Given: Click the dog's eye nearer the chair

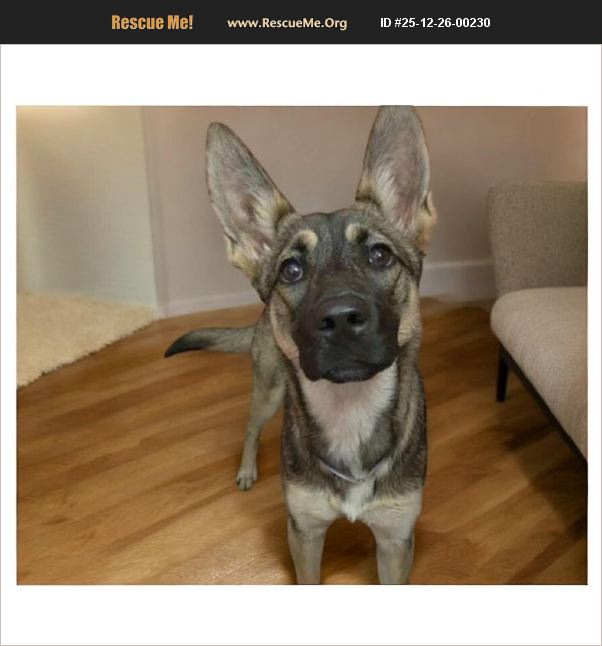Looking at the screenshot, I should (380, 256).
